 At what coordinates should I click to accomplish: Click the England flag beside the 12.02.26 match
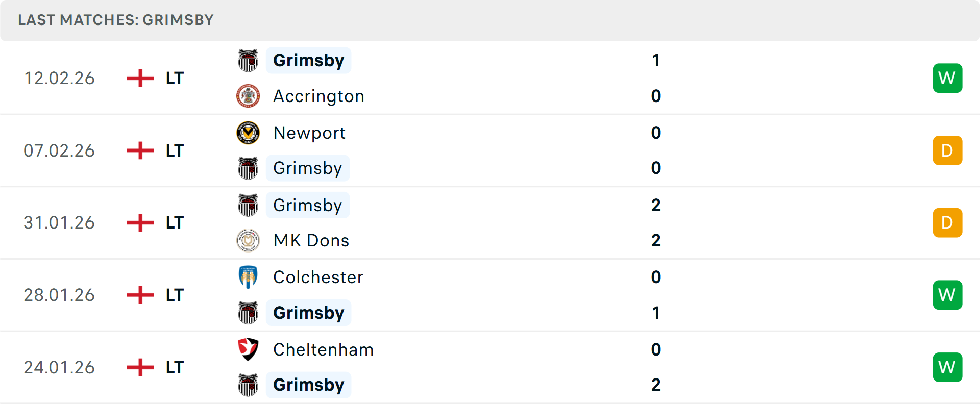point(139,78)
